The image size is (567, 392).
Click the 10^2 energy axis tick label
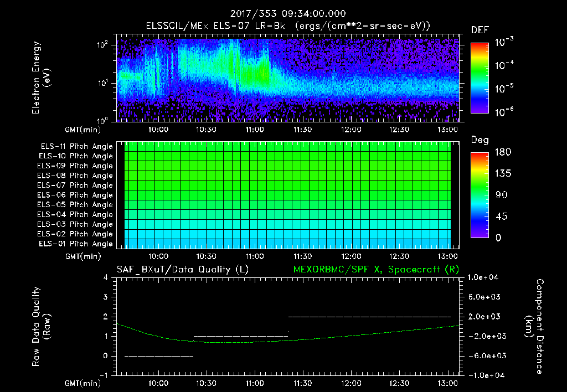(102, 45)
